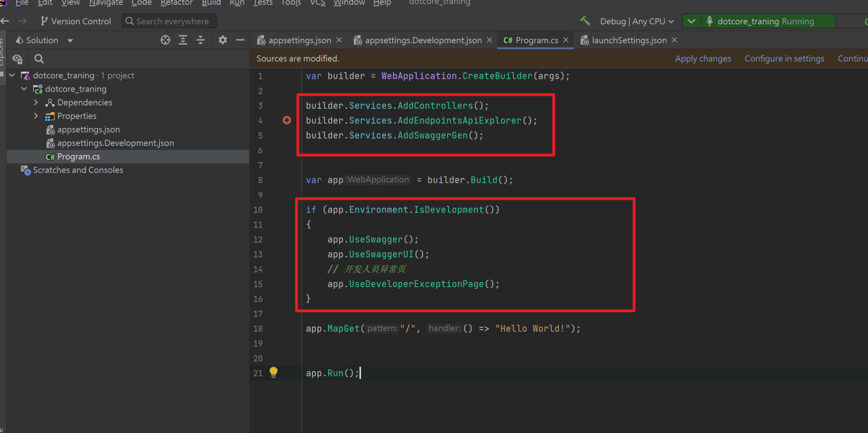The height and width of the screenshot is (433, 868).
Task: Click Configure in settings link
Action: click(x=784, y=58)
